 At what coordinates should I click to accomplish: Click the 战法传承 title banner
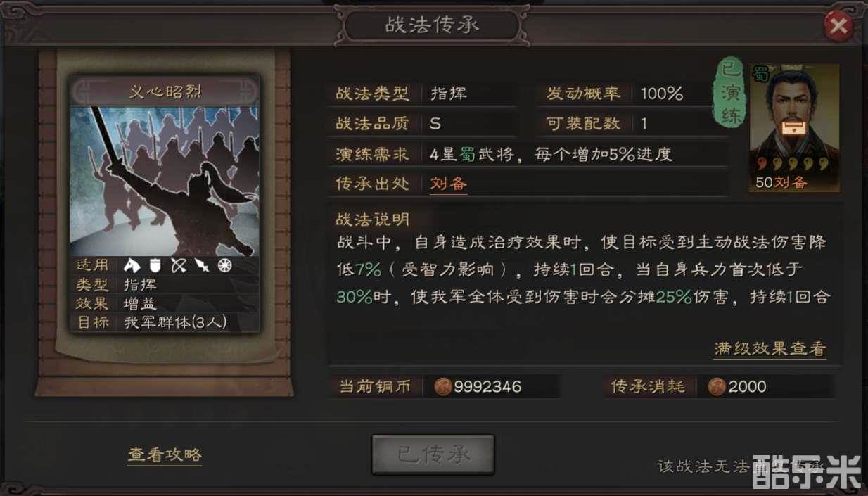point(432,26)
